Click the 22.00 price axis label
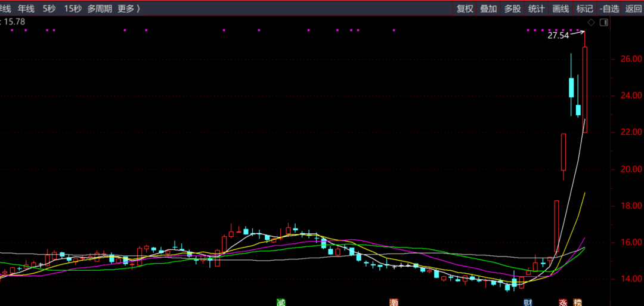 (631, 132)
